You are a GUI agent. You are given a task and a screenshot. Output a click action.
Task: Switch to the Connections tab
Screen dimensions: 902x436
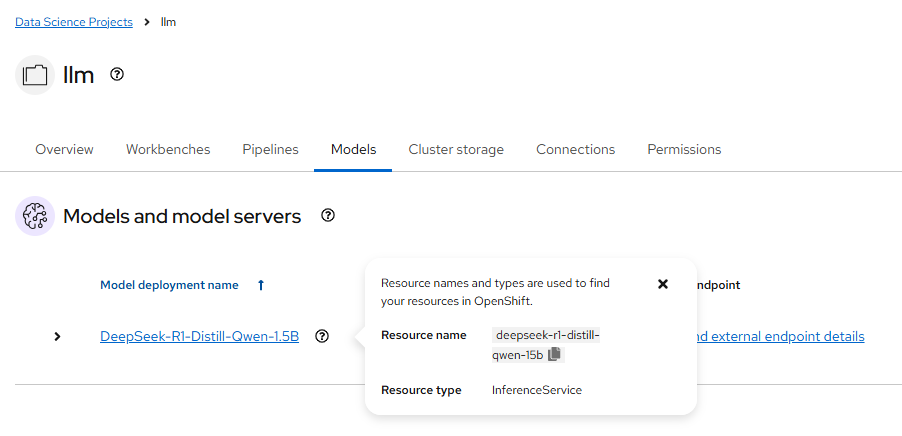pos(575,150)
